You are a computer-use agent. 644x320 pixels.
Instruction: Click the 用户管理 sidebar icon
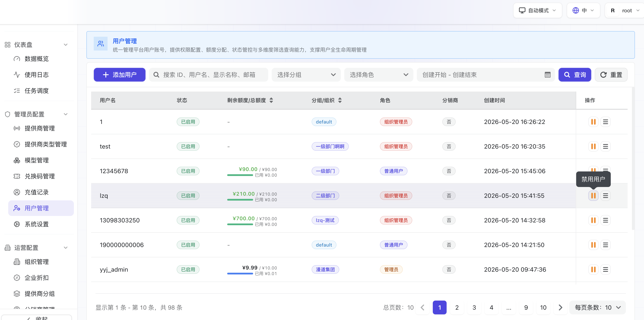(x=17, y=208)
